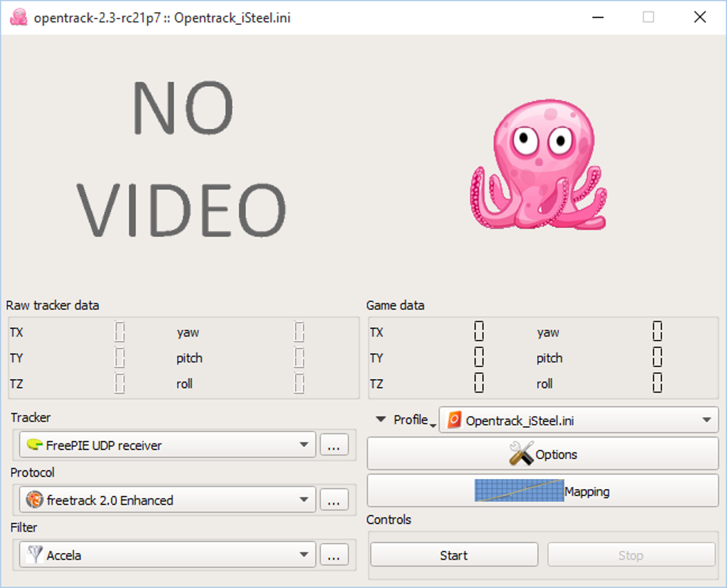Click the 'pitch' label under Raw tracker data
Image resolution: width=727 pixels, height=588 pixels.
point(189,358)
